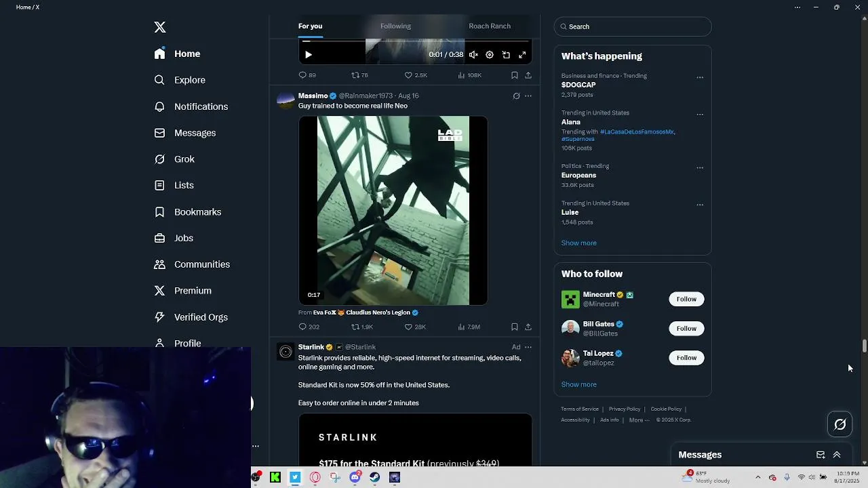Open options for $DOGCAP trend
Viewport: 868px width, 488px height.
[x=700, y=77]
